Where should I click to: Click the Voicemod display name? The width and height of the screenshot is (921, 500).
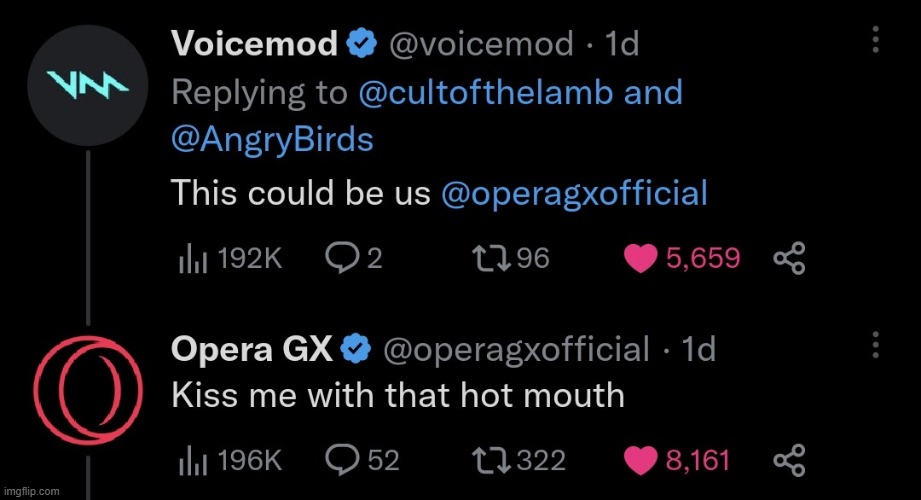254,44
